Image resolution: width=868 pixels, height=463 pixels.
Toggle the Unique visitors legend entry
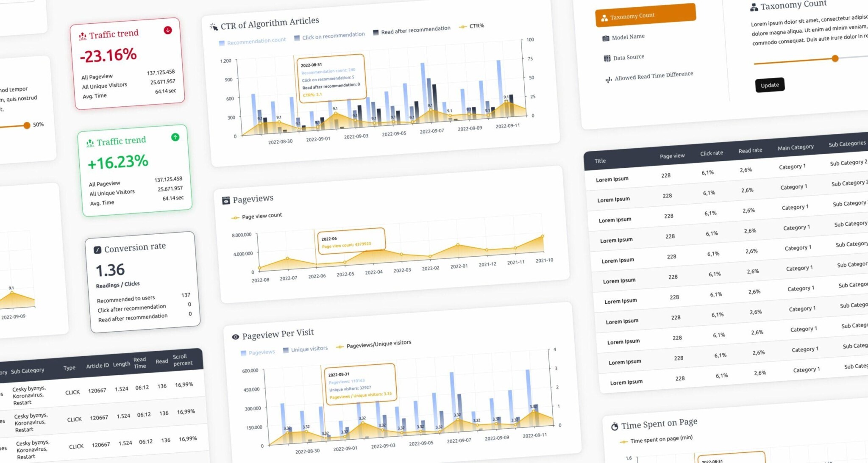(x=305, y=349)
